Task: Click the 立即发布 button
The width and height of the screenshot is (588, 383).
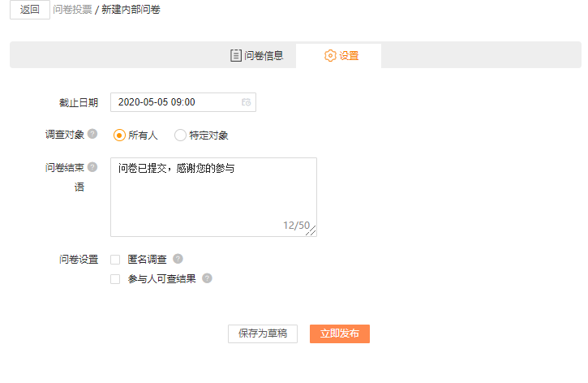Action: [340, 334]
